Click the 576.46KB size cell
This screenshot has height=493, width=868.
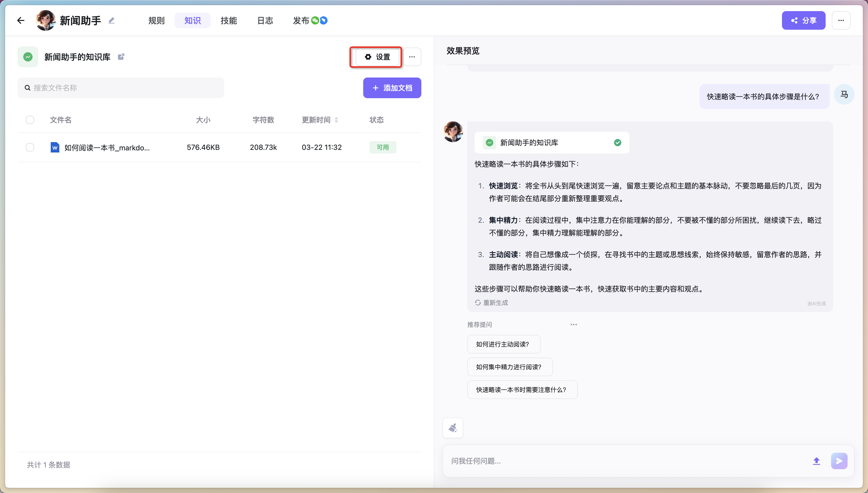point(203,147)
